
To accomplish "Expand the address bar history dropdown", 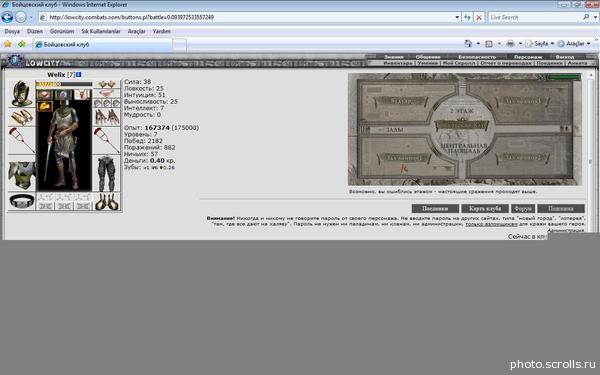I will pos(457,17).
